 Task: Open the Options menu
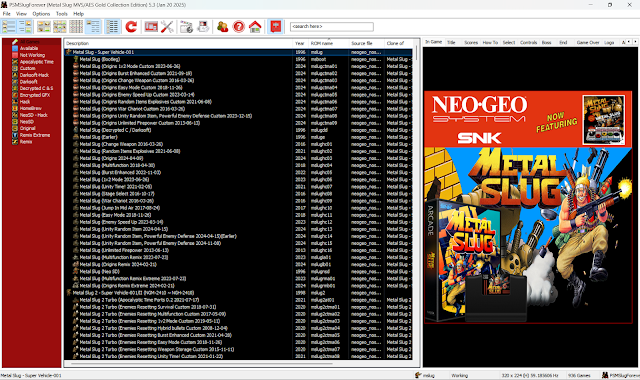point(41,13)
